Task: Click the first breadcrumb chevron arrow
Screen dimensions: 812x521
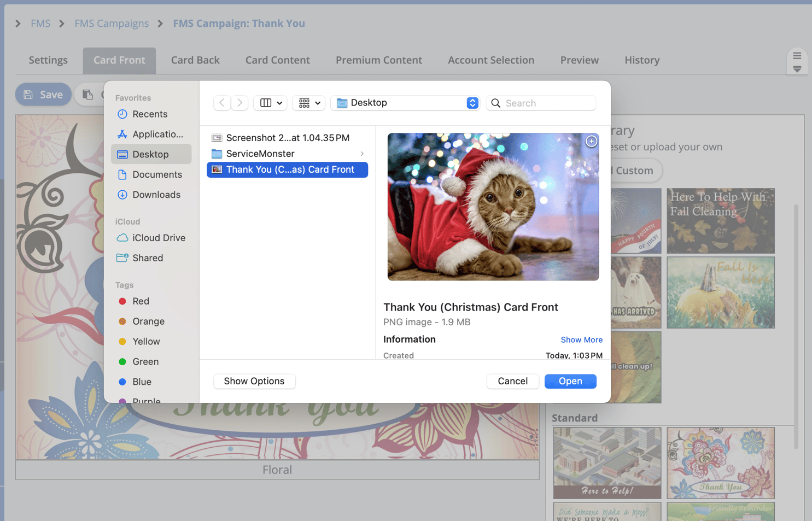Action: 18,24
